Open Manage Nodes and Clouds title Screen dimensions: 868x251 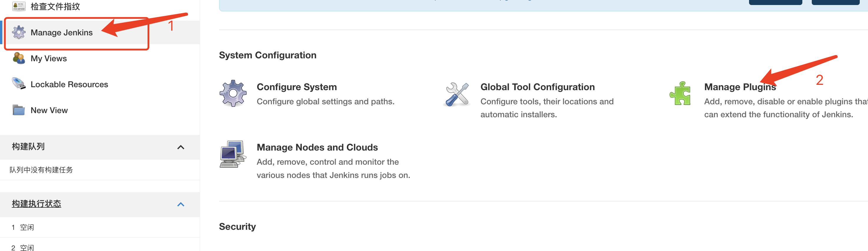tap(317, 147)
